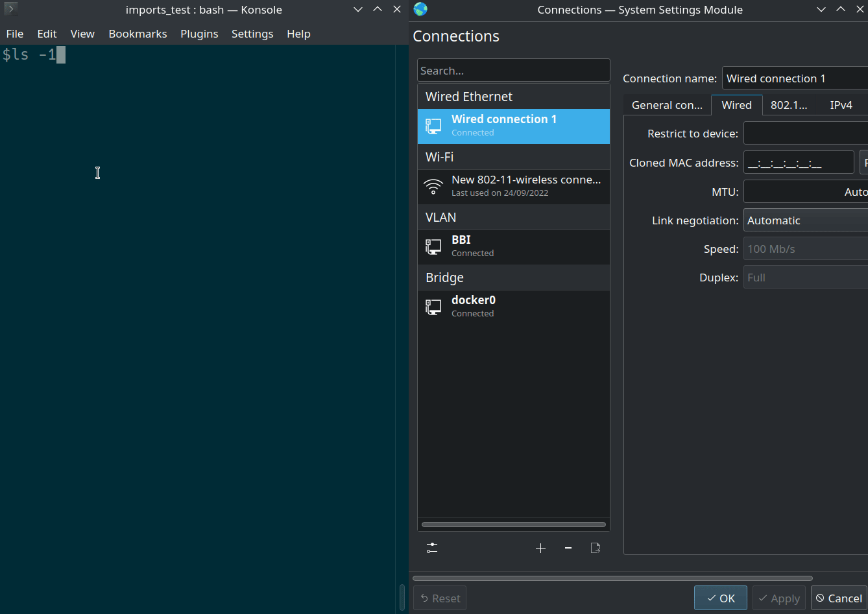
Task: Open the Plugins menu in Konsole
Action: click(199, 34)
